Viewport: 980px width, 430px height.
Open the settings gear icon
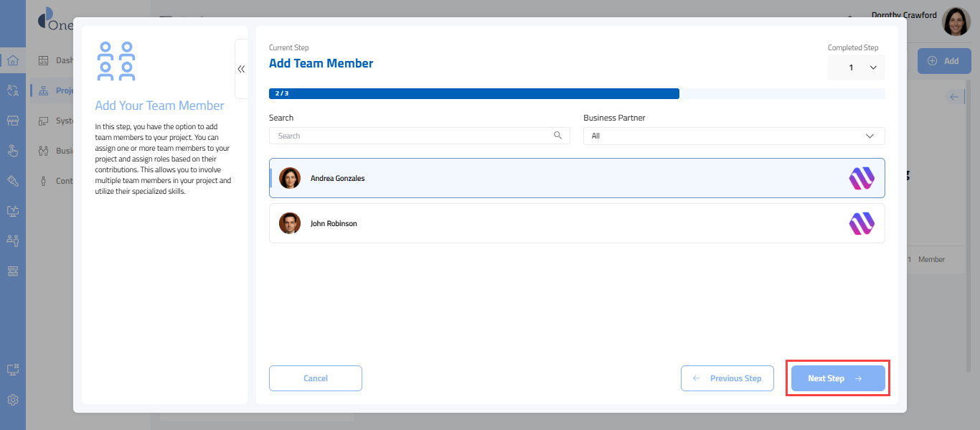pos(12,400)
